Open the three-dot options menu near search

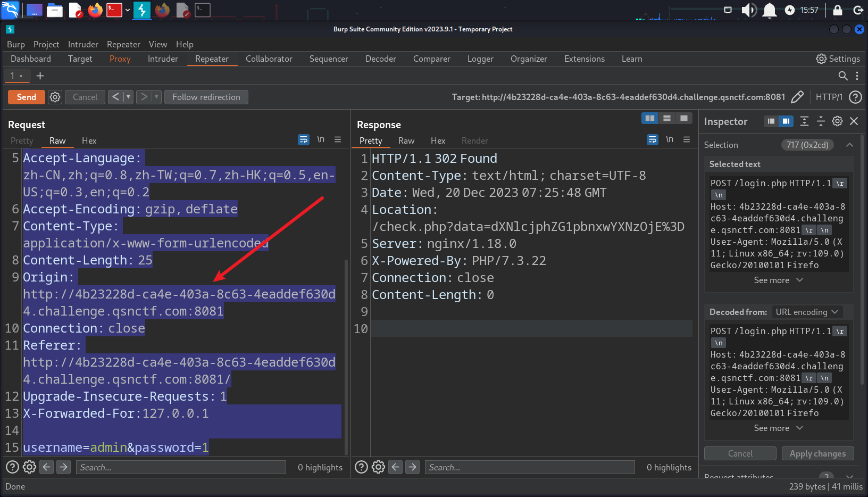[x=857, y=76]
